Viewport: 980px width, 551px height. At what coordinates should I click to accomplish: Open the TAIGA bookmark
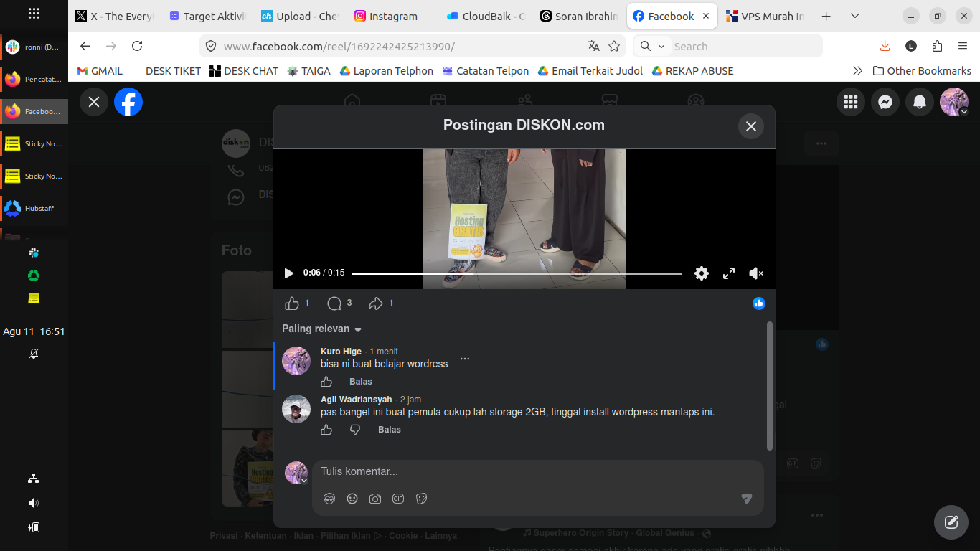pyautogui.click(x=309, y=71)
